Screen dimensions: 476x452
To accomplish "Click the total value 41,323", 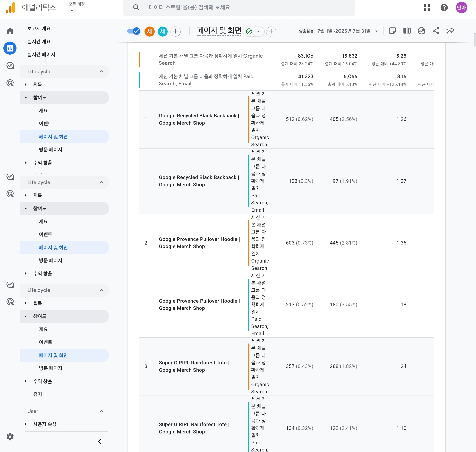I will (306, 76).
